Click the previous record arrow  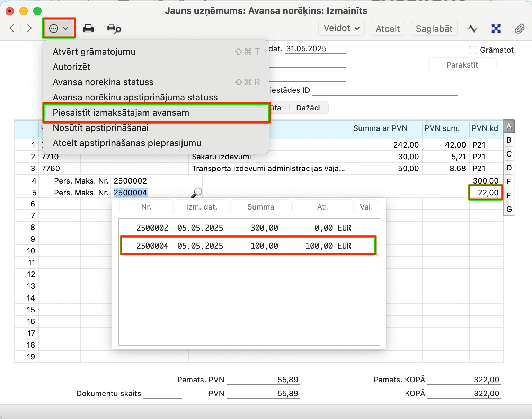[12, 28]
